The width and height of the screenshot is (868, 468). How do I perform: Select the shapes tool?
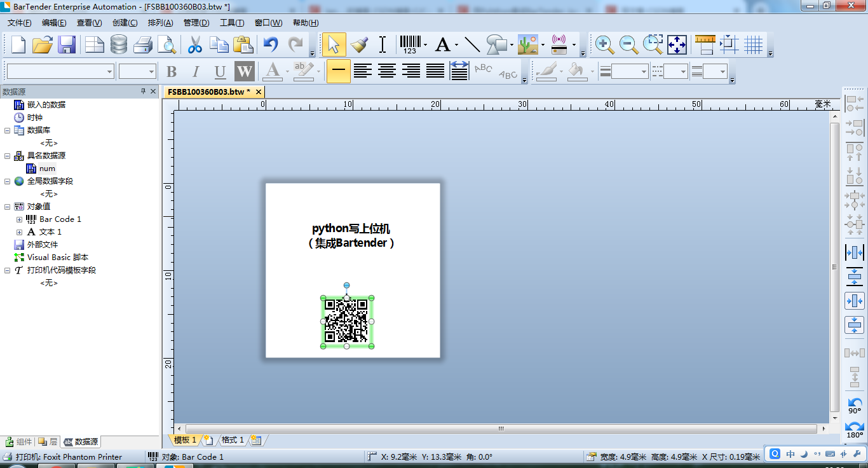point(497,45)
